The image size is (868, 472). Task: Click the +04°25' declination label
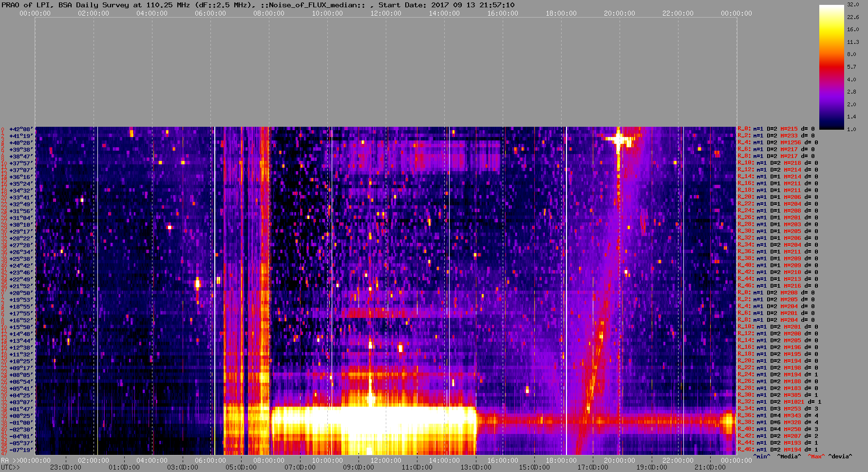pyautogui.click(x=21, y=395)
